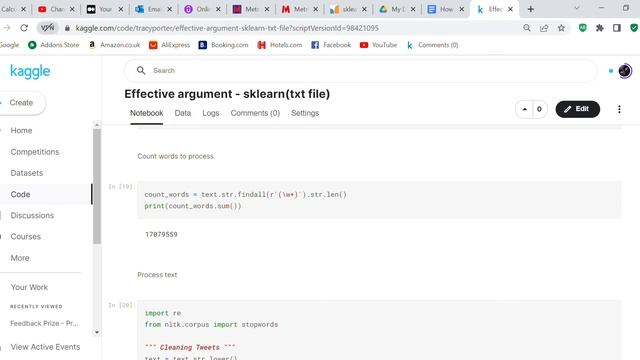Expand More in sidebar
Screen dimensions: 640x360
coord(20,258)
